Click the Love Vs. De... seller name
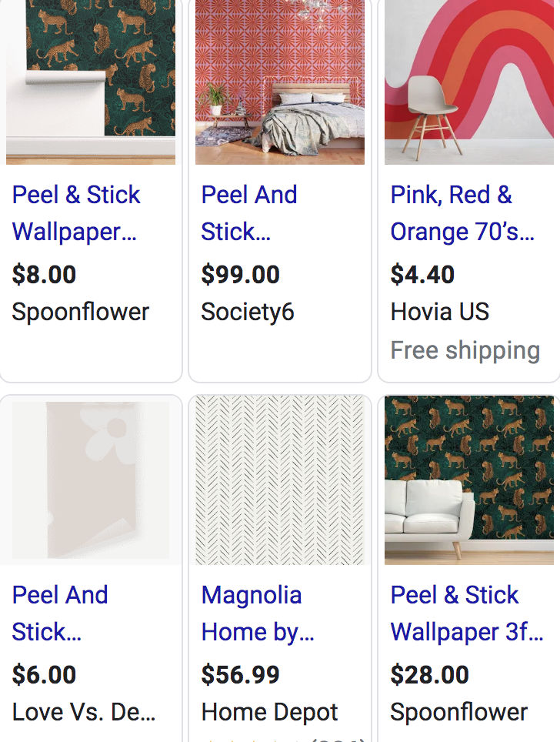Image resolution: width=560 pixels, height=742 pixels. click(x=84, y=712)
